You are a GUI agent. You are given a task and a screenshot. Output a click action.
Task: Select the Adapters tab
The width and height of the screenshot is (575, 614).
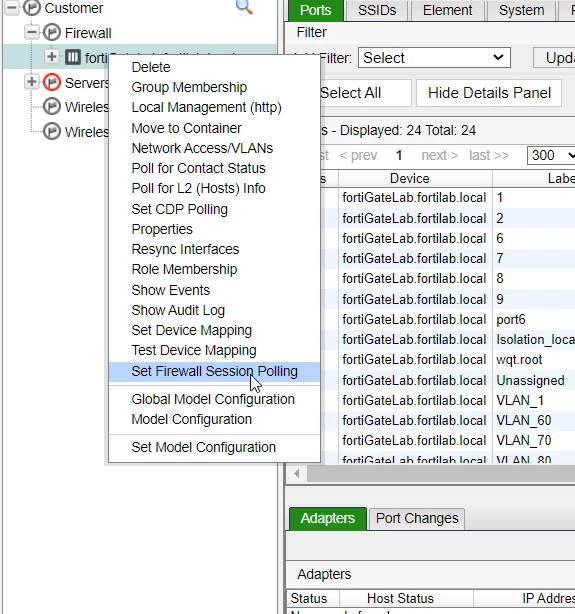pos(327,518)
